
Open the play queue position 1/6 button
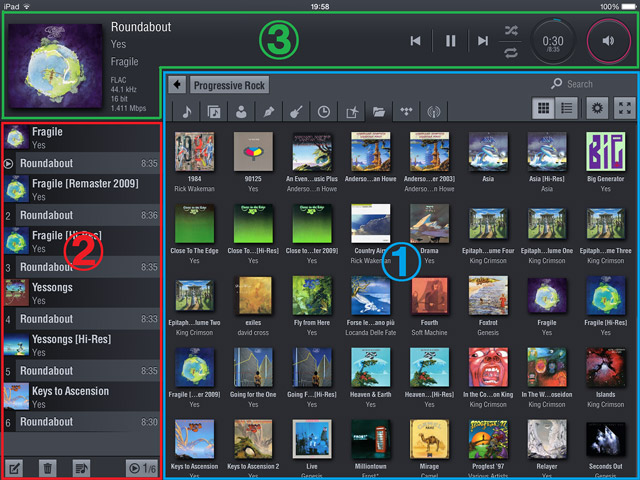coord(141,467)
